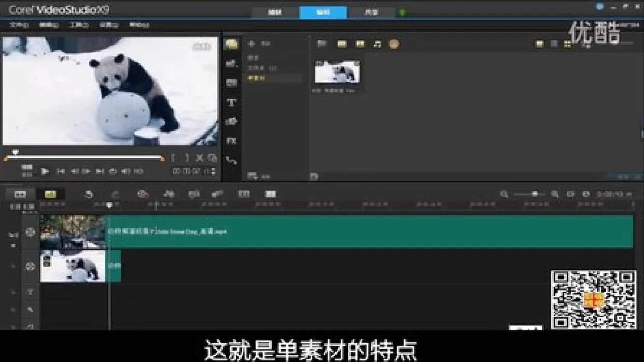Open the Transitions panel icon

pyautogui.click(x=231, y=63)
